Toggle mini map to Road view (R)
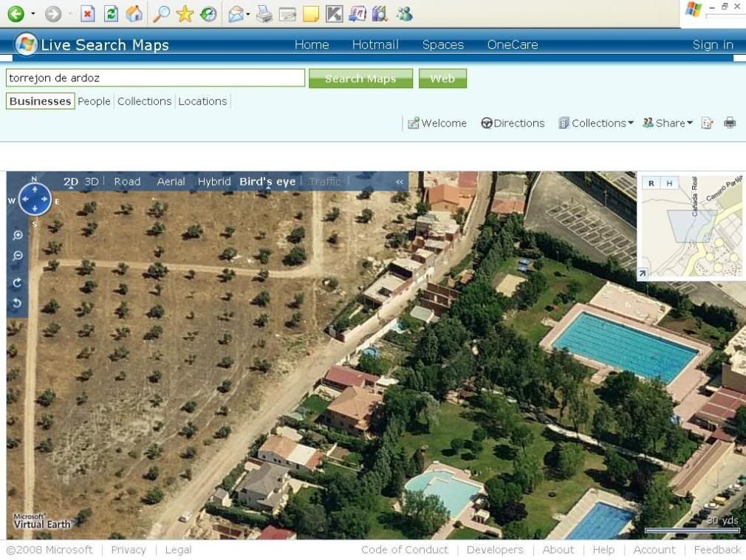746x560 pixels. pyautogui.click(x=651, y=183)
